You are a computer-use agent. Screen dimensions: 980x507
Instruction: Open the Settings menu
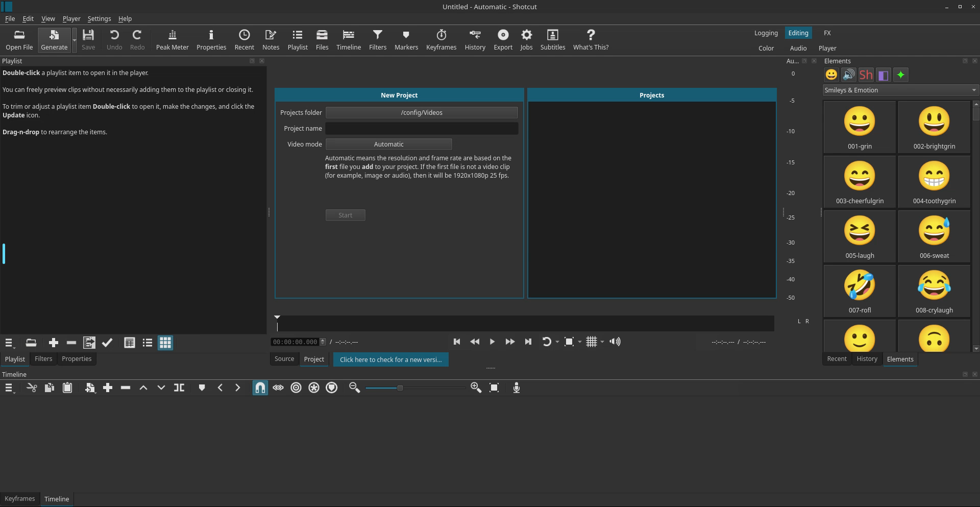(x=99, y=19)
